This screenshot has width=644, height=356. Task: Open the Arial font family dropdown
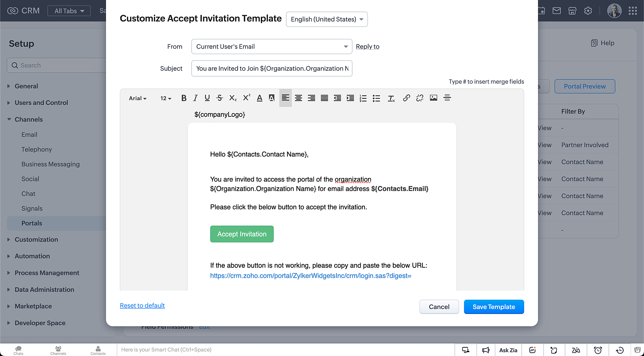coord(137,98)
